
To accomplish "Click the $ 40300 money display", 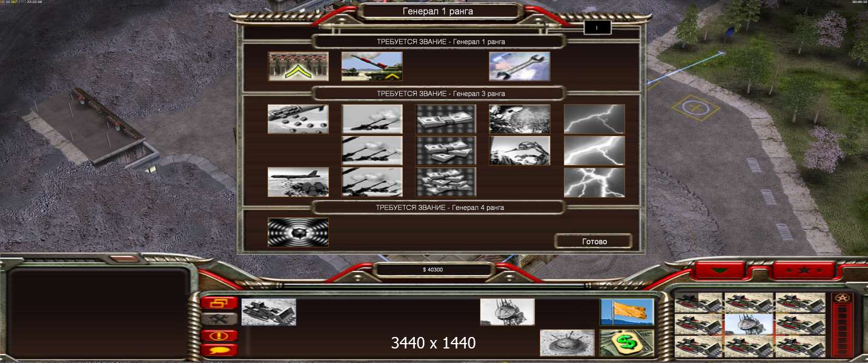I will coord(432,270).
